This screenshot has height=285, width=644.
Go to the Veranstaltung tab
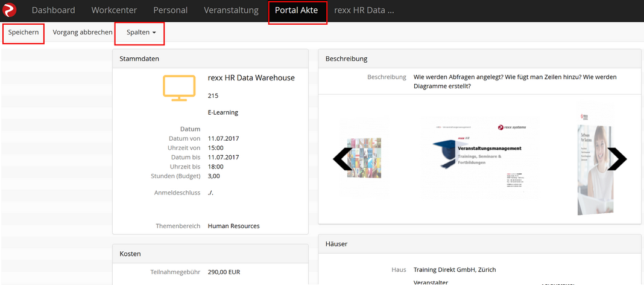click(231, 10)
